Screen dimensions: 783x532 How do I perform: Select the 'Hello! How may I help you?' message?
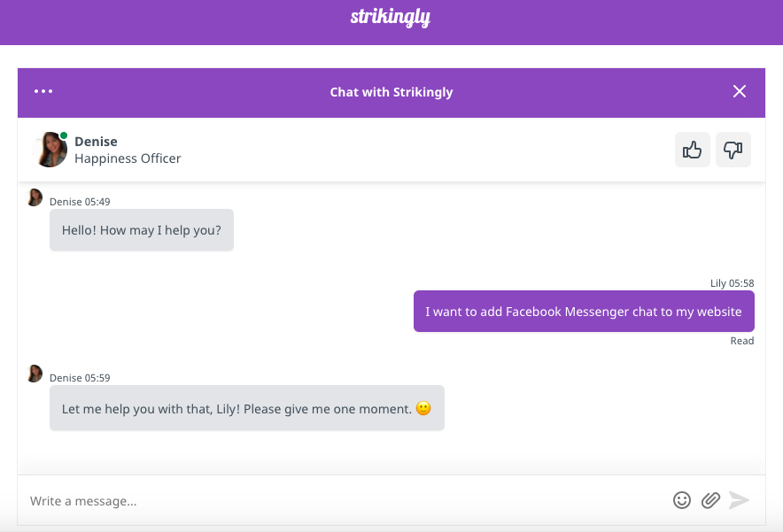[142, 230]
